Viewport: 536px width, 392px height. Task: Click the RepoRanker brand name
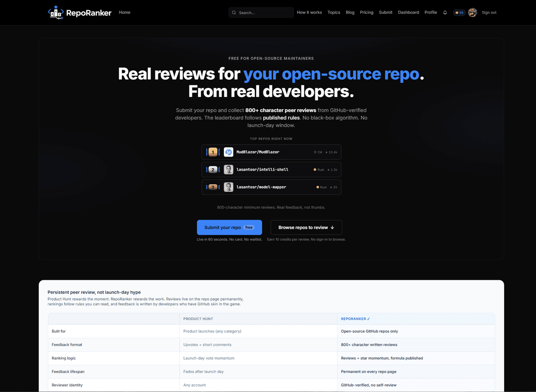tap(89, 13)
